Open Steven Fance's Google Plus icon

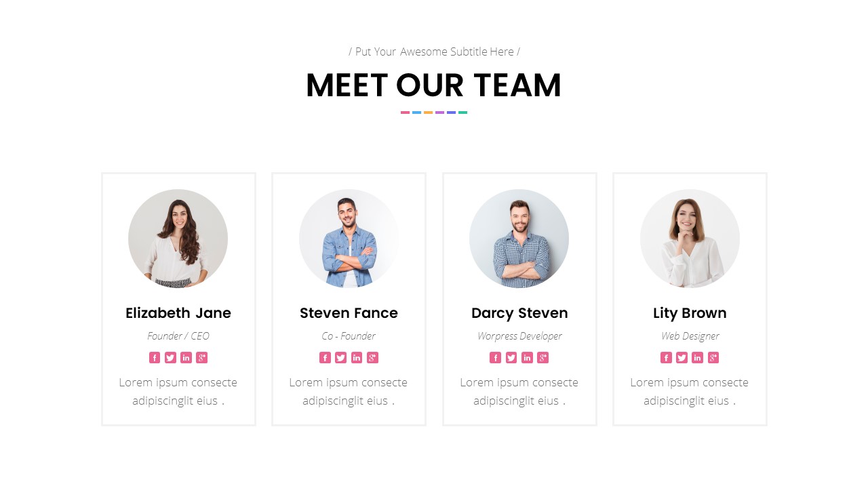coord(372,358)
